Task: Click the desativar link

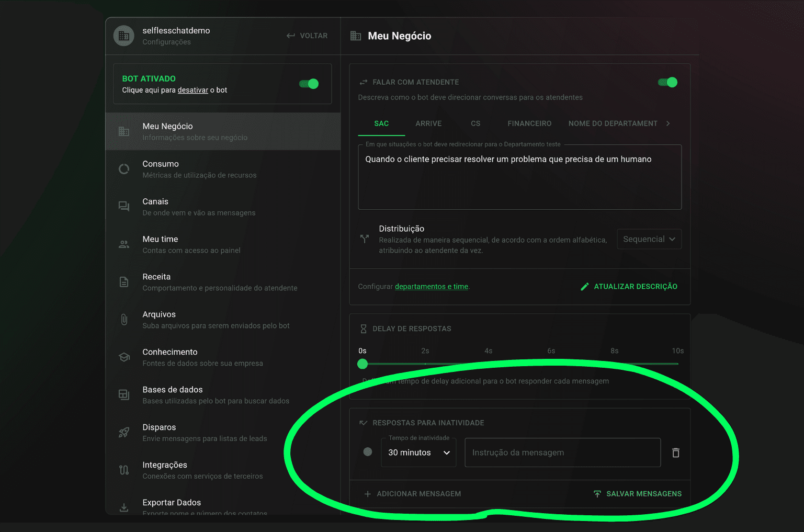Action: (x=193, y=90)
